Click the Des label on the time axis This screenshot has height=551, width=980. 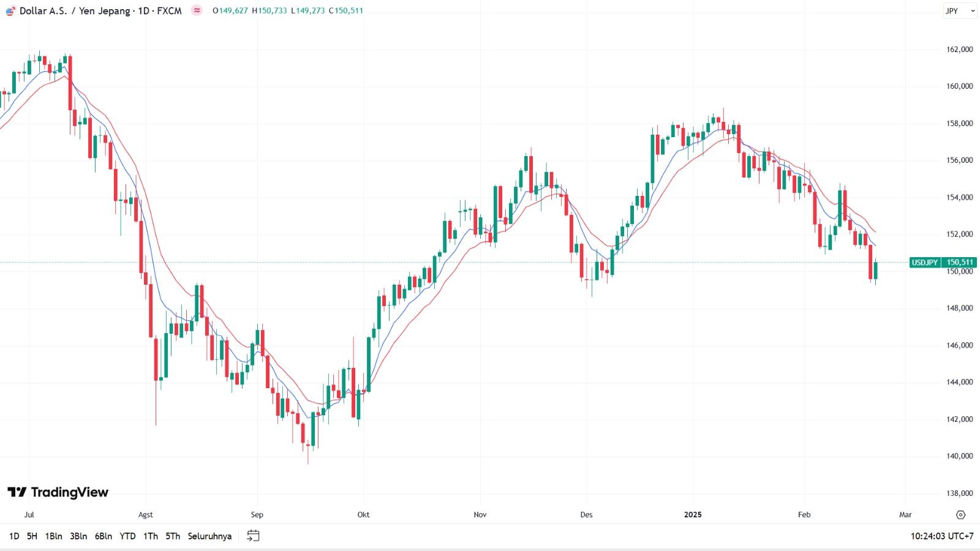587,515
